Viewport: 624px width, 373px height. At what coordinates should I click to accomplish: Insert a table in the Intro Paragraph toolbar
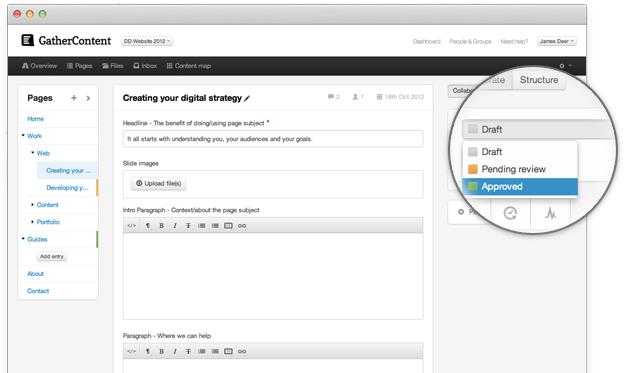pyautogui.click(x=228, y=226)
